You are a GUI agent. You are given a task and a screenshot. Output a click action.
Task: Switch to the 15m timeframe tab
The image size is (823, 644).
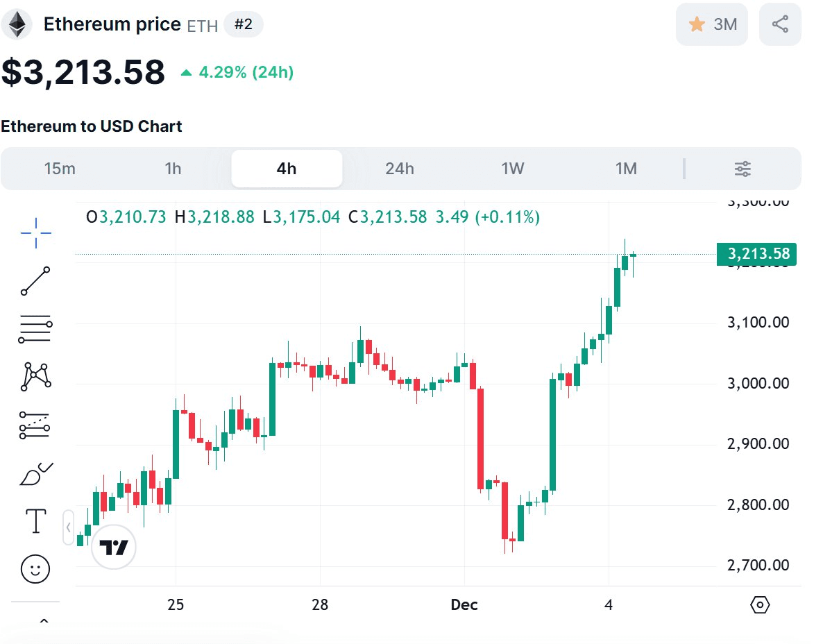point(60,169)
